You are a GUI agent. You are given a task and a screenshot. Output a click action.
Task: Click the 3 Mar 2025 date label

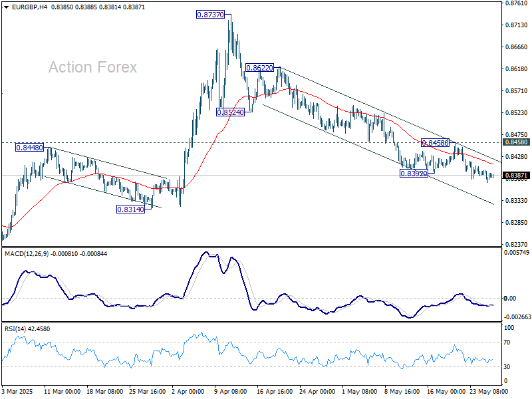[x=17, y=392]
